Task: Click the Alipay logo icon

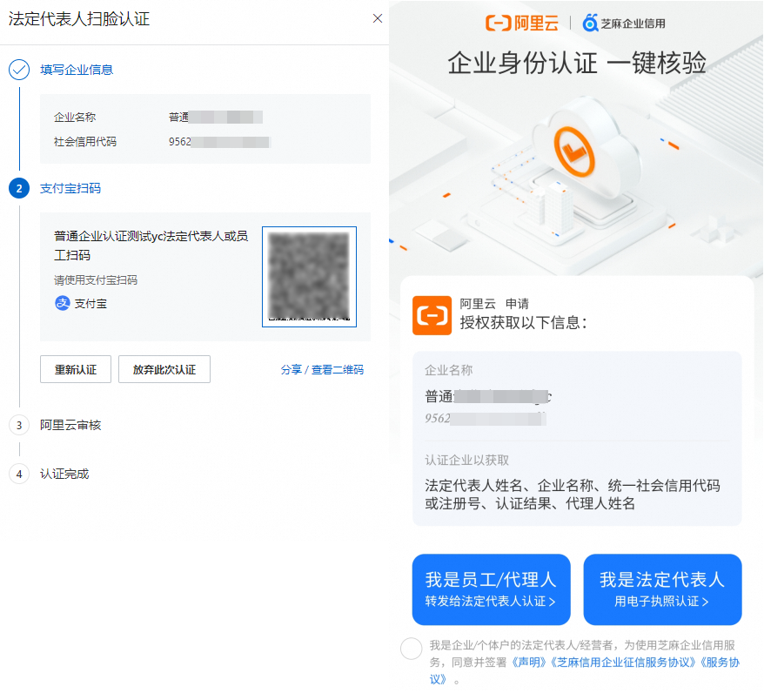Action: point(63,303)
